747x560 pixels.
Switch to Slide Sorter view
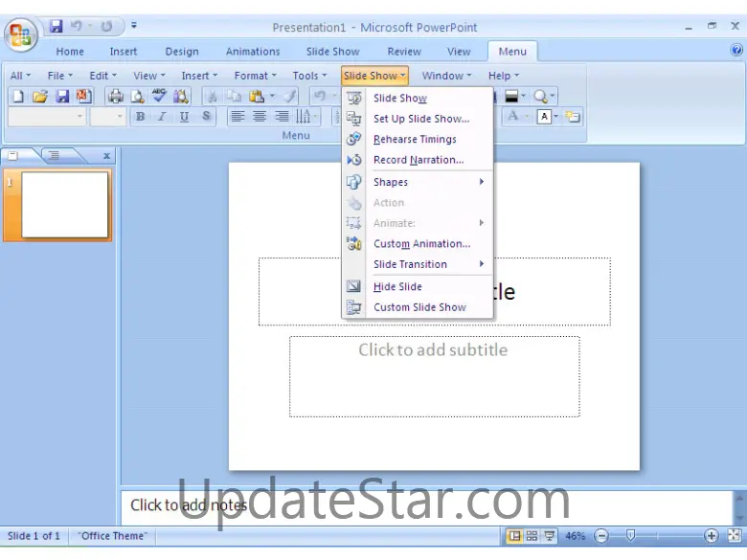tap(532, 536)
